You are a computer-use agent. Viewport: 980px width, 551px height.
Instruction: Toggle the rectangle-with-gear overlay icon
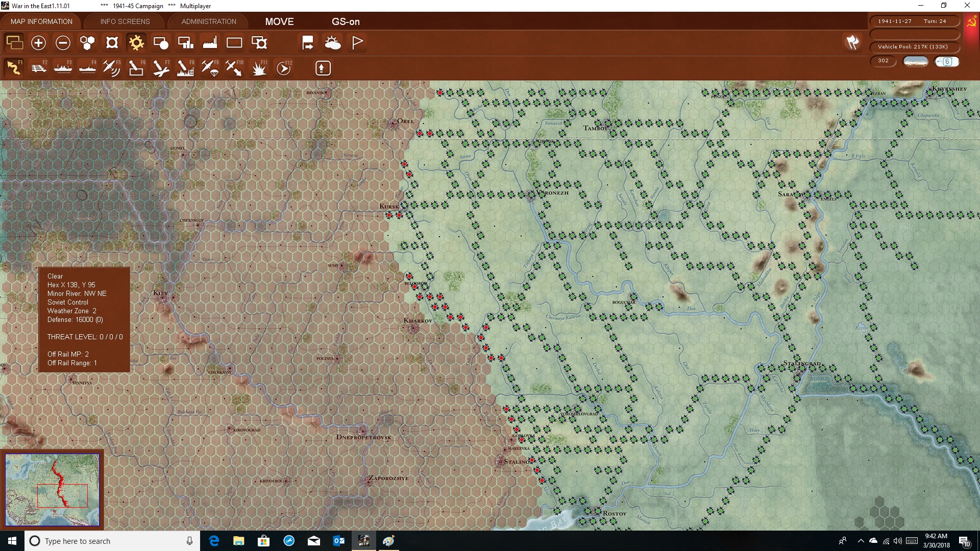tap(259, 43)
